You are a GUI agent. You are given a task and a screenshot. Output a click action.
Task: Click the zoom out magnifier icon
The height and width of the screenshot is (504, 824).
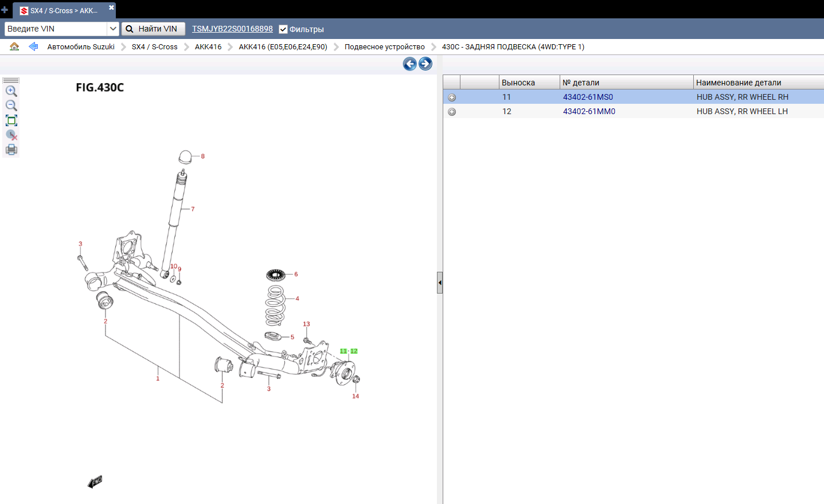(x=11, y=106)
